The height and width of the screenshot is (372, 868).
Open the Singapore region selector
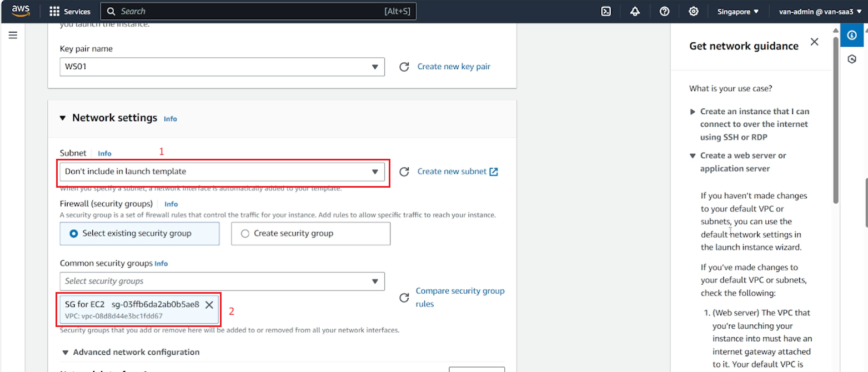[738, 12]
